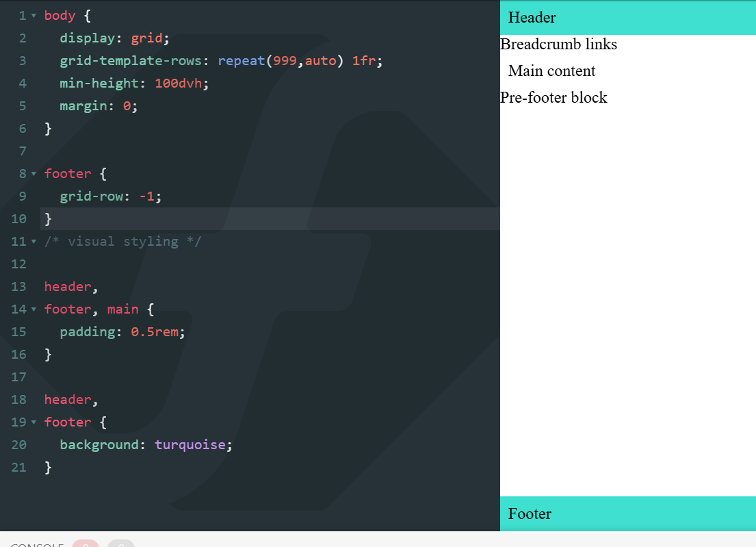The image size is (756, 547).
Task: Click the 'repeat' function keyword
Action: click(x=241, y=61)
